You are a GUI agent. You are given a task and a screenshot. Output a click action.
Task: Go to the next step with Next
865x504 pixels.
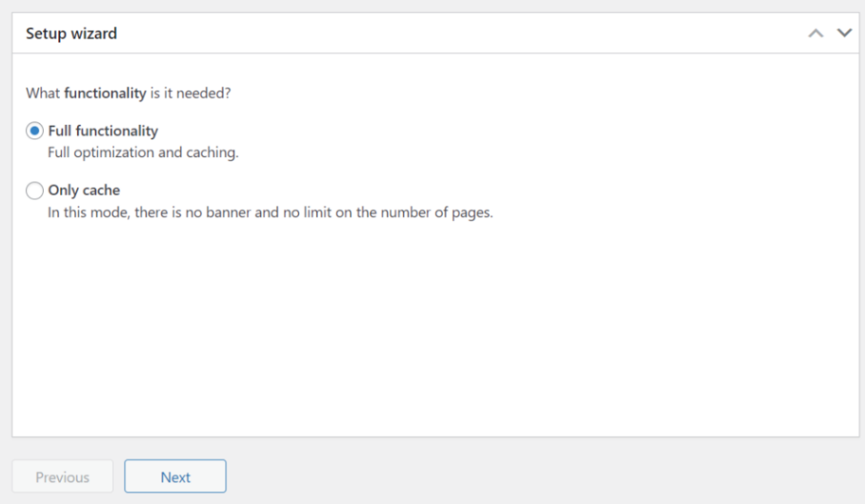tap(176, 476)
